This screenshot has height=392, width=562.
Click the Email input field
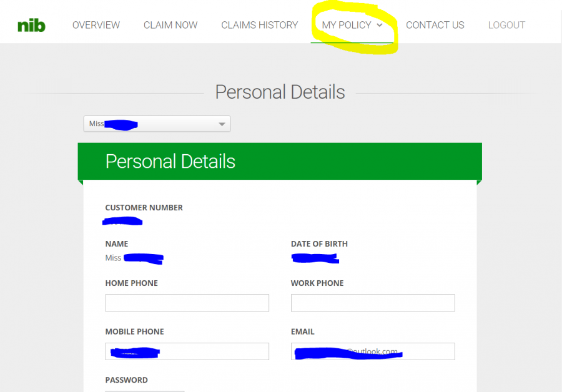[x=373, y=351]
